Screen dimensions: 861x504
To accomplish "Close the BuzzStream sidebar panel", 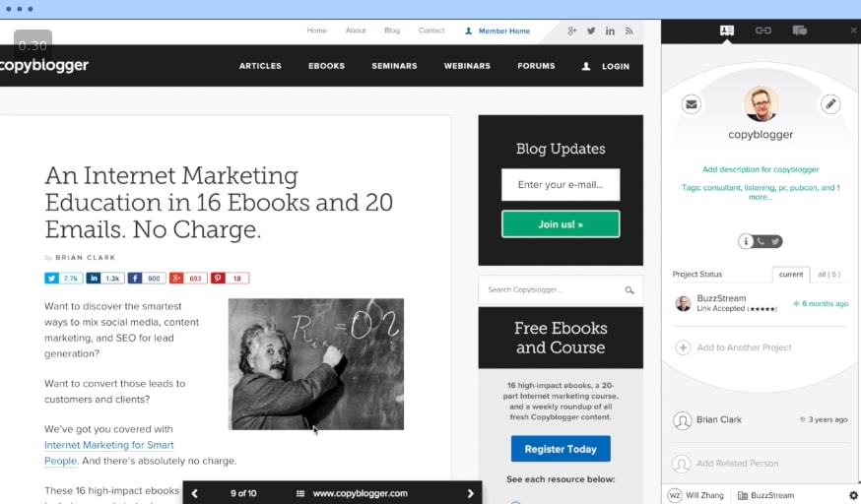I will tap(853, 31).
